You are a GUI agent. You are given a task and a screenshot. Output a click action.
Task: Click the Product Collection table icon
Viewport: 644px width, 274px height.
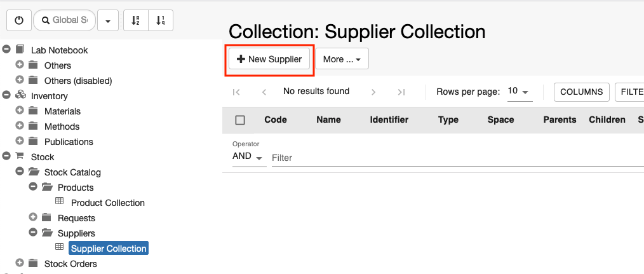point(60,202)
